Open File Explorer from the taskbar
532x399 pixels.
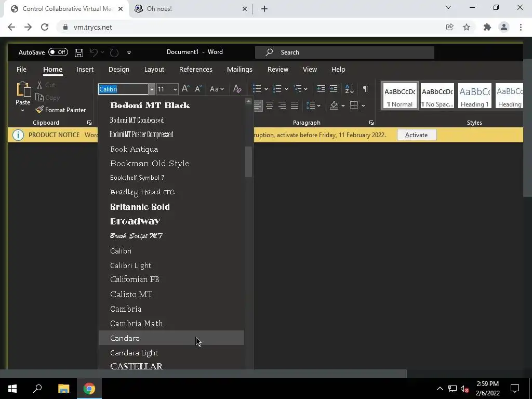(x=63, y=389)
